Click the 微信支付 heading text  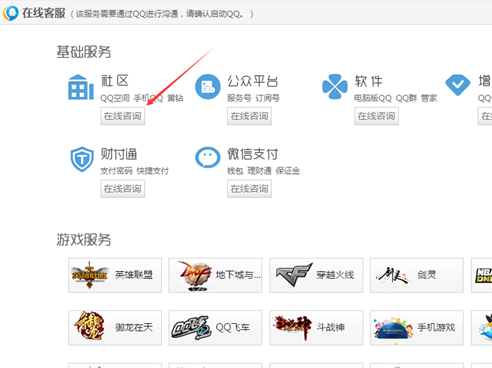click(x=253, y=154)
